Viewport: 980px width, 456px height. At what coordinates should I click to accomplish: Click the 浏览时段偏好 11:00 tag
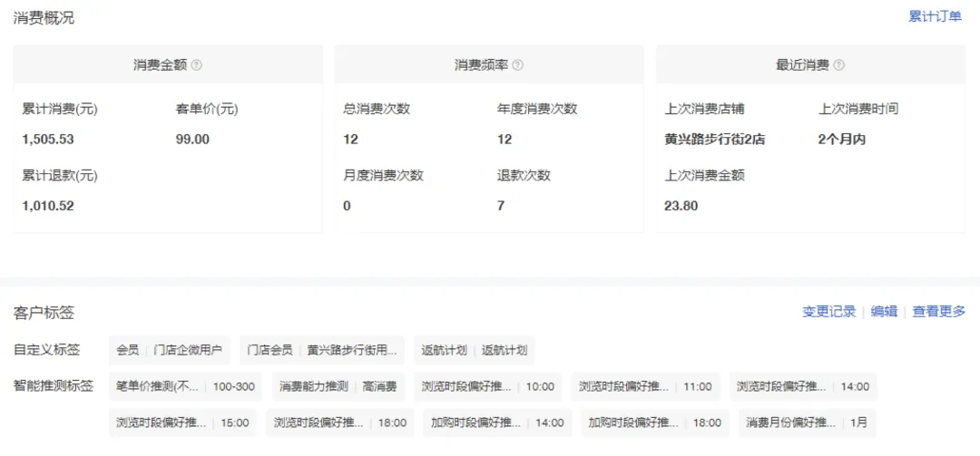645,386
